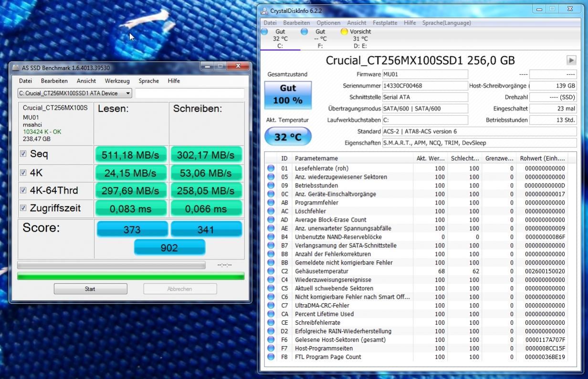The image size is (588, 379).
Task: Select the Gut disk C: at 32 °C
Action: pos(280,39)
